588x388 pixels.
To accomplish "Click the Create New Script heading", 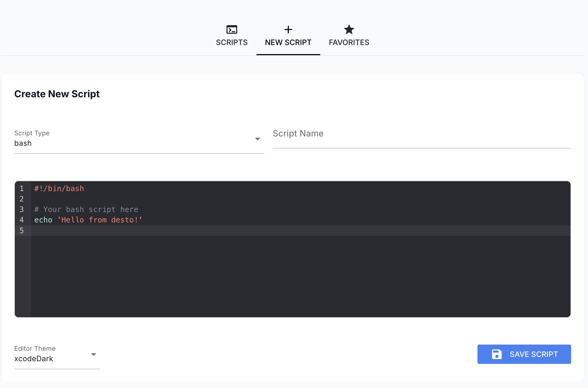I will [57, 94].
